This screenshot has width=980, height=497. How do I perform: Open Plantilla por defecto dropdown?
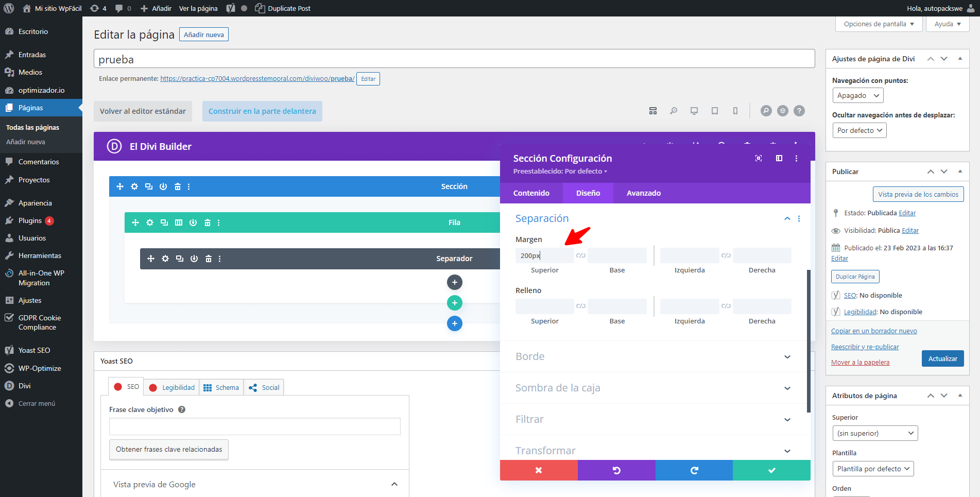pyautogui.click(x=873, y=469)
